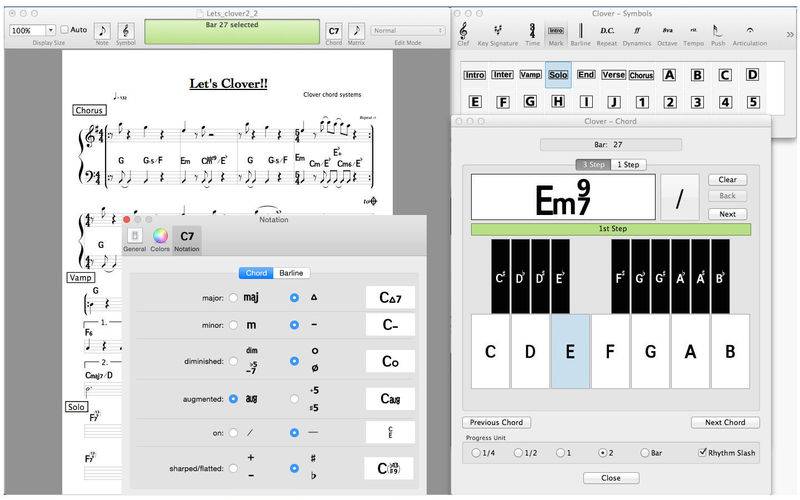The width and height of the screenshot is (800, 500).
Task: Click the Chord C7 toolbar icon
Action: click(334, 31)
